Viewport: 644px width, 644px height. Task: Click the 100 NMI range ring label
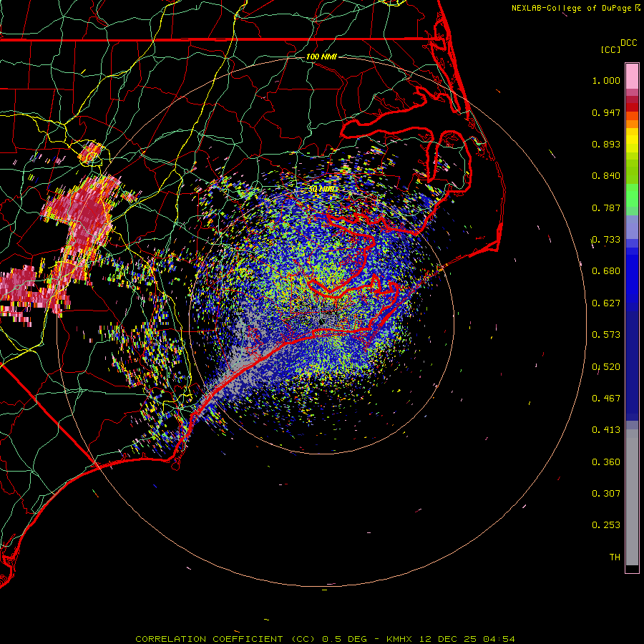321,57
